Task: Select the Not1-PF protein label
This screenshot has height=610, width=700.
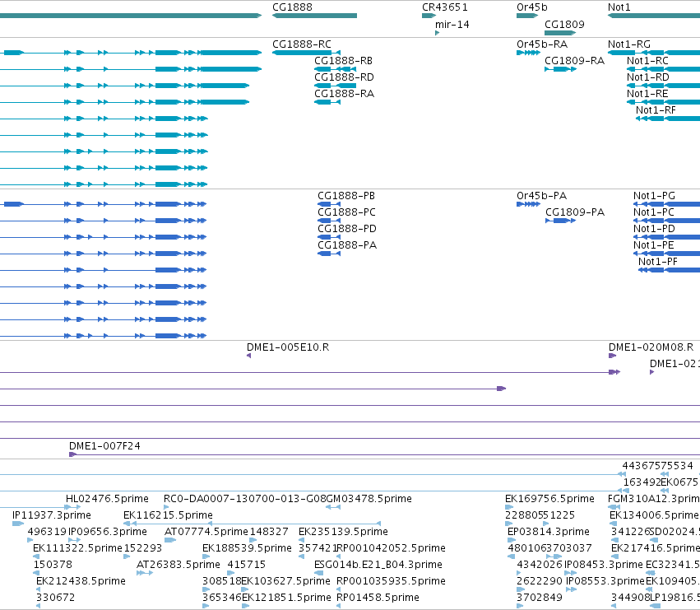Action: pos(657,262)
